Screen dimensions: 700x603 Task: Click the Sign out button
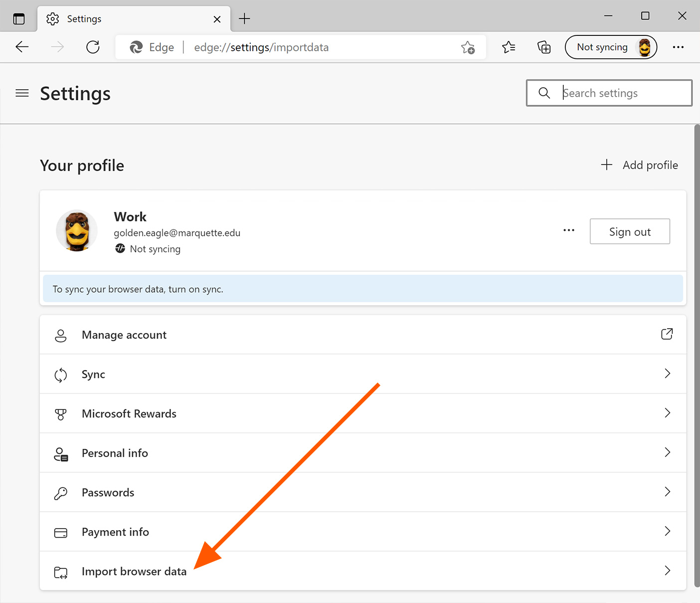(630, 231)
